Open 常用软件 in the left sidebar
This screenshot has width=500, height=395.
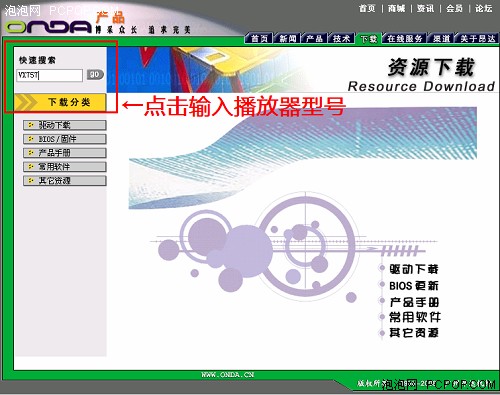point(65,167)
